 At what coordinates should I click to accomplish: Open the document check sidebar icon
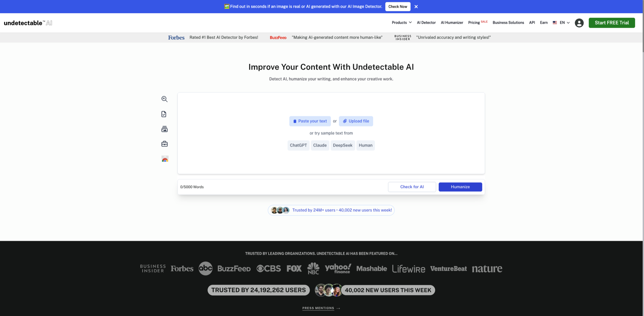pos(164,114)
